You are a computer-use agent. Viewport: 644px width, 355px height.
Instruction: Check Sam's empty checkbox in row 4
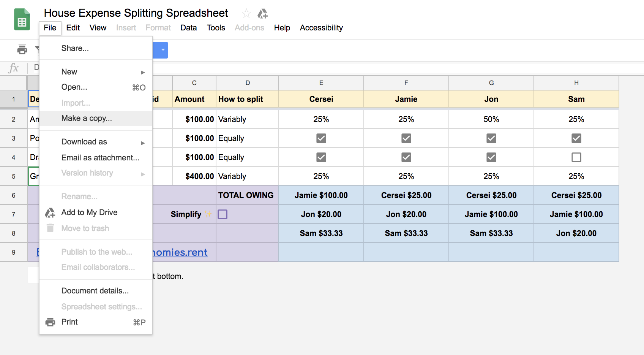click(576, 157)
